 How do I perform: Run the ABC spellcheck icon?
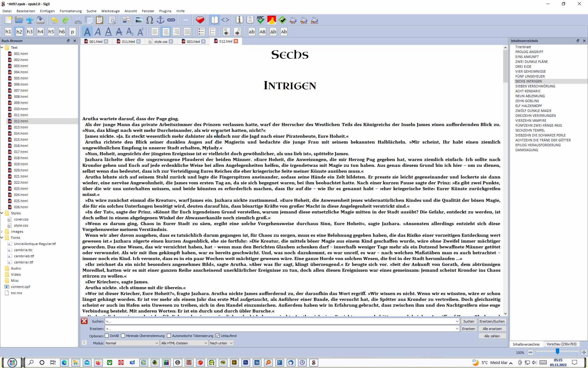click(x=260, y=20)
